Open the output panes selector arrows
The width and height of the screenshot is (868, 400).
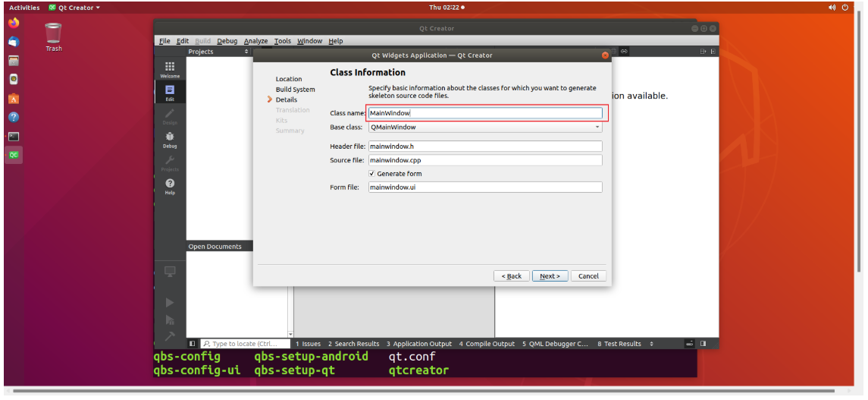tap(651, 344)
